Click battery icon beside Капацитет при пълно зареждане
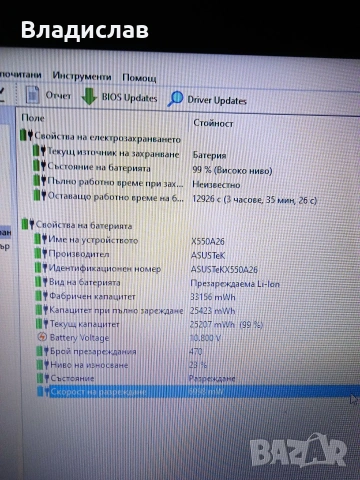 click(x=43, y=309)
